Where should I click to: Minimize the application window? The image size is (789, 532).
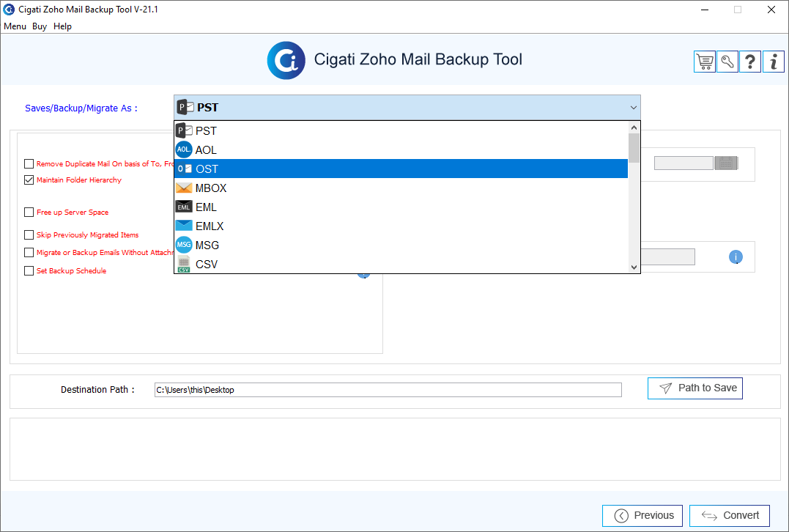705,10
